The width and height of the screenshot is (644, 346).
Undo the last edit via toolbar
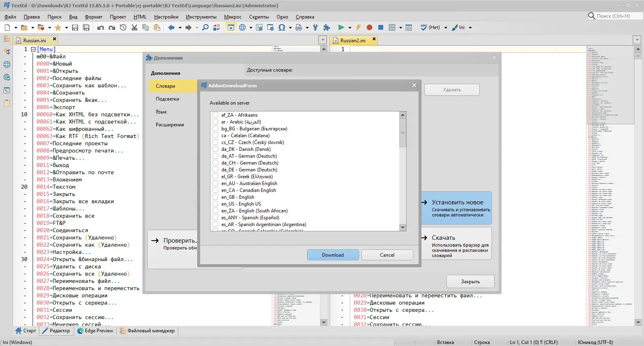[x=101, y=27]
